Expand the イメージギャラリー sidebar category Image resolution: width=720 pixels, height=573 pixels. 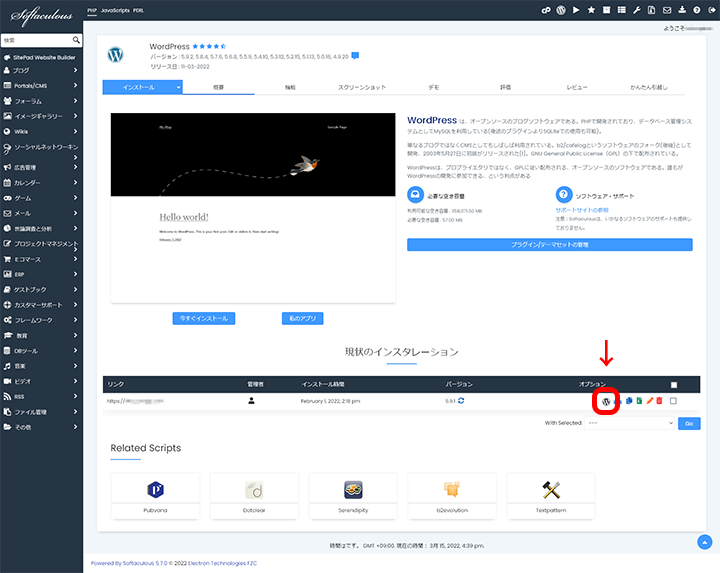pos(40,116)
